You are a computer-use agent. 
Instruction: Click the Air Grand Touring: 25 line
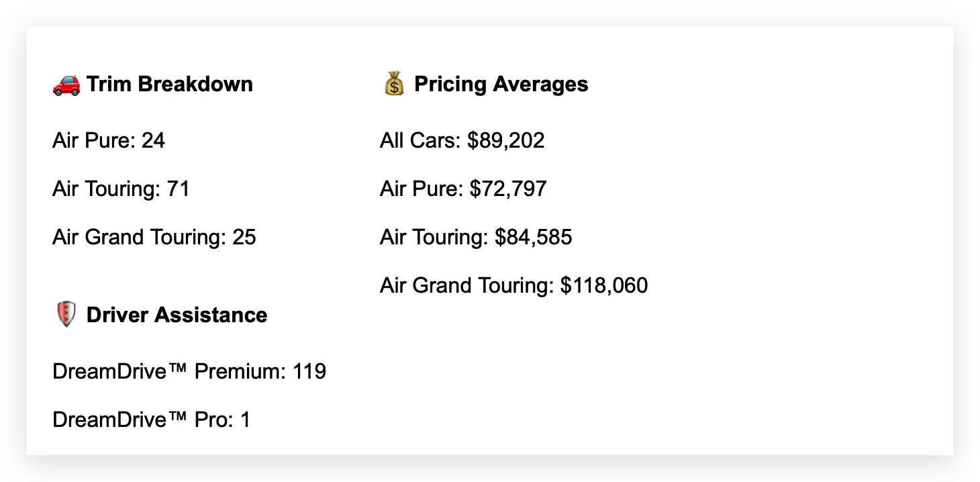(x=154, y=238)
